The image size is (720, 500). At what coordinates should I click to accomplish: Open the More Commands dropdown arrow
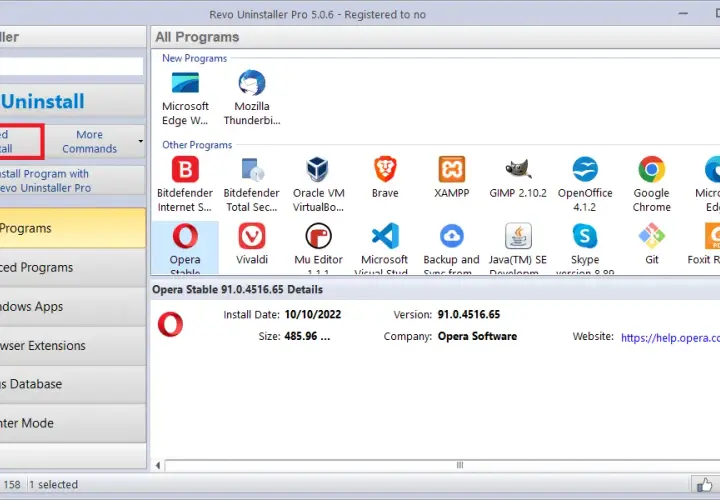coord(141,141)
